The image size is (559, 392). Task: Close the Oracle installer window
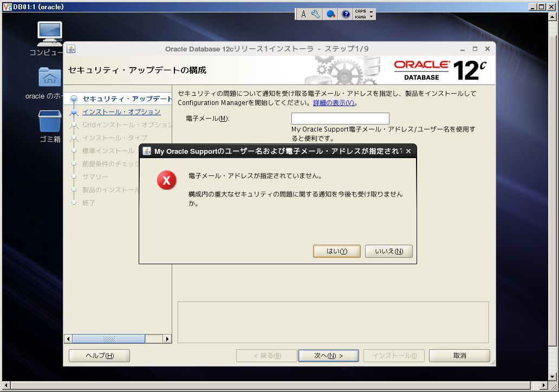pyautogui.click(x=487, y=49)
